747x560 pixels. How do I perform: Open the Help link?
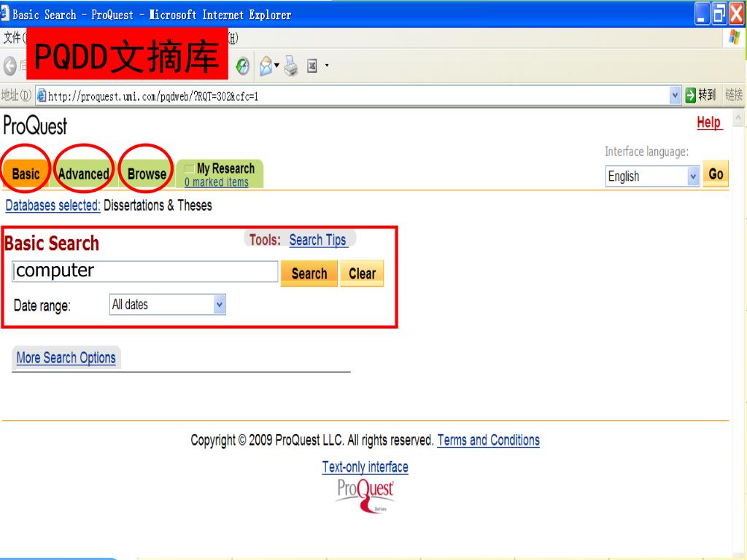pyautogui.click(x=709, y=122)
